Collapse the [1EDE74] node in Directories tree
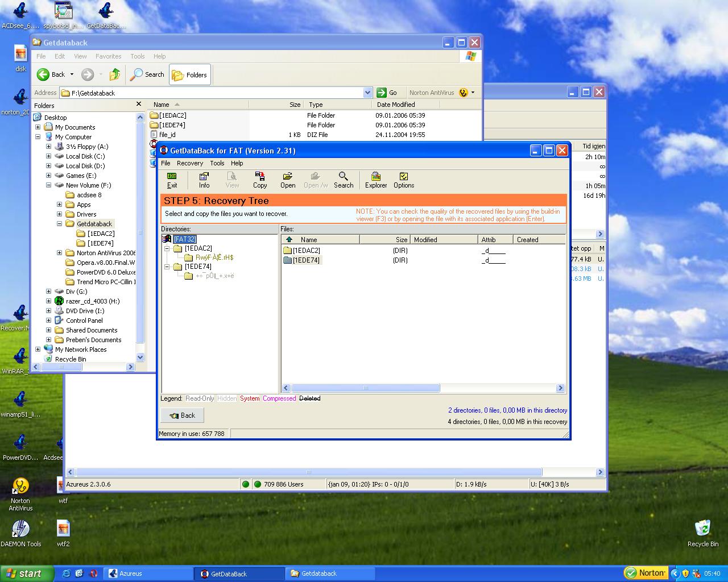Viewport: 728px width, 582px height. click(x=167, y=267)
